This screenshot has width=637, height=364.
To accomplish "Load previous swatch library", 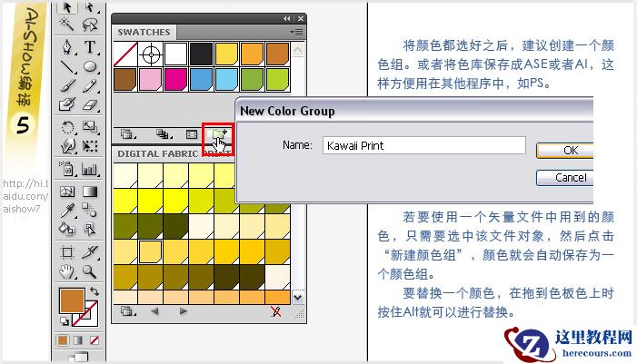I will 154,311.
